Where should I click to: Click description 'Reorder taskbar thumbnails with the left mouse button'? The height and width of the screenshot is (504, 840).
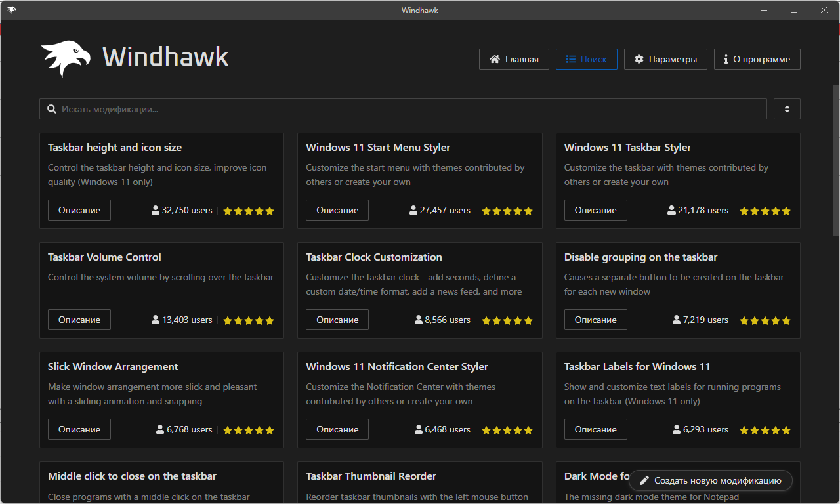tap(417, 497)
